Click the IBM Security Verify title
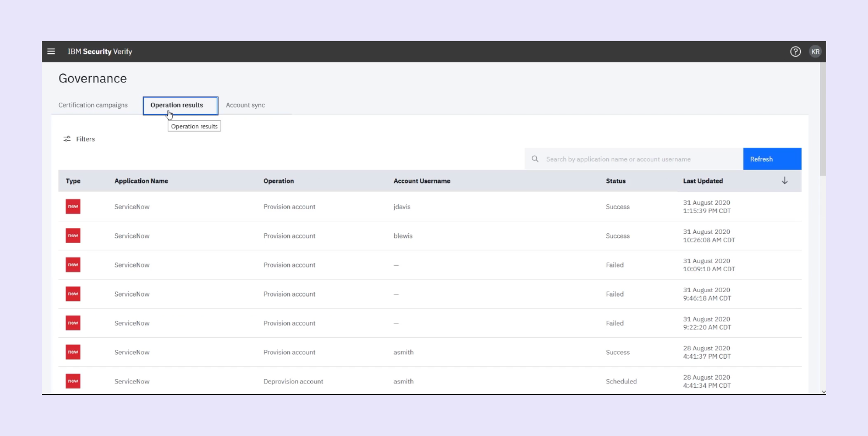The image size is (868, 436). click(100, 51)
